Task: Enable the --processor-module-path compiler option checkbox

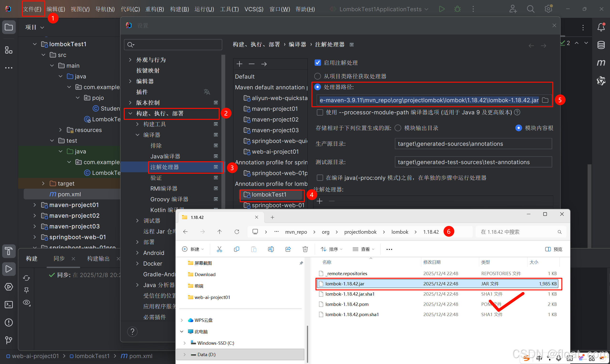Action: click(320, 112)
